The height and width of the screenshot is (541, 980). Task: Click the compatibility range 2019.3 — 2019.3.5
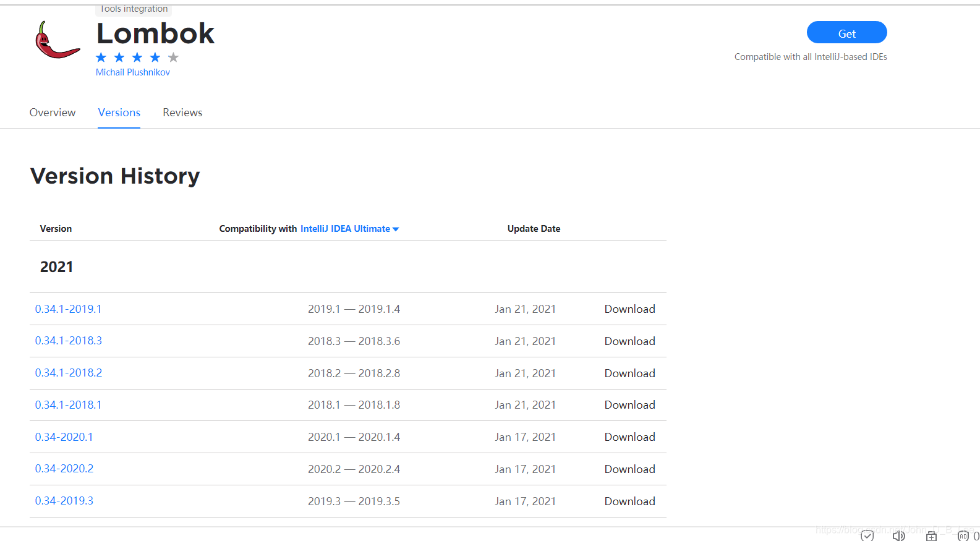(x=354, y=501)
